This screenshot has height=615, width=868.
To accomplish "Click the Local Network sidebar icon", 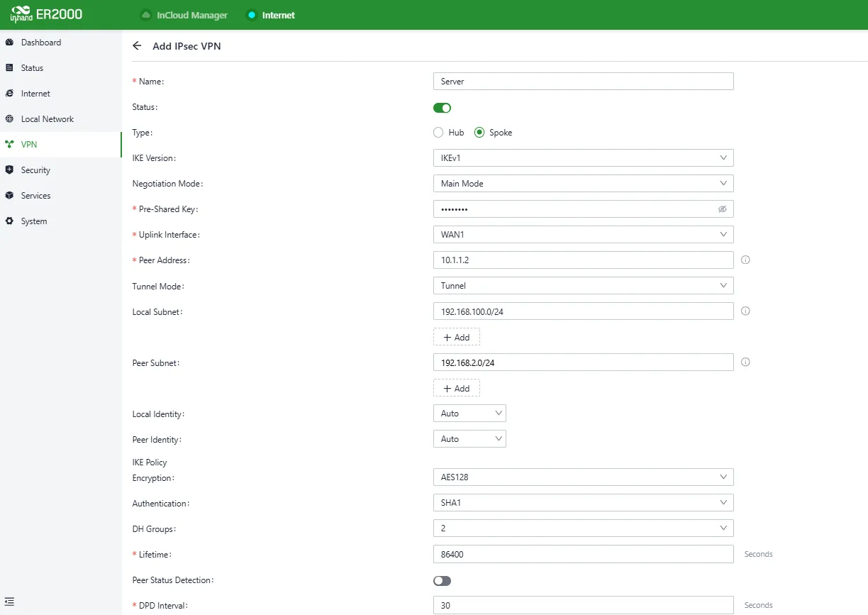I will 9,119.
